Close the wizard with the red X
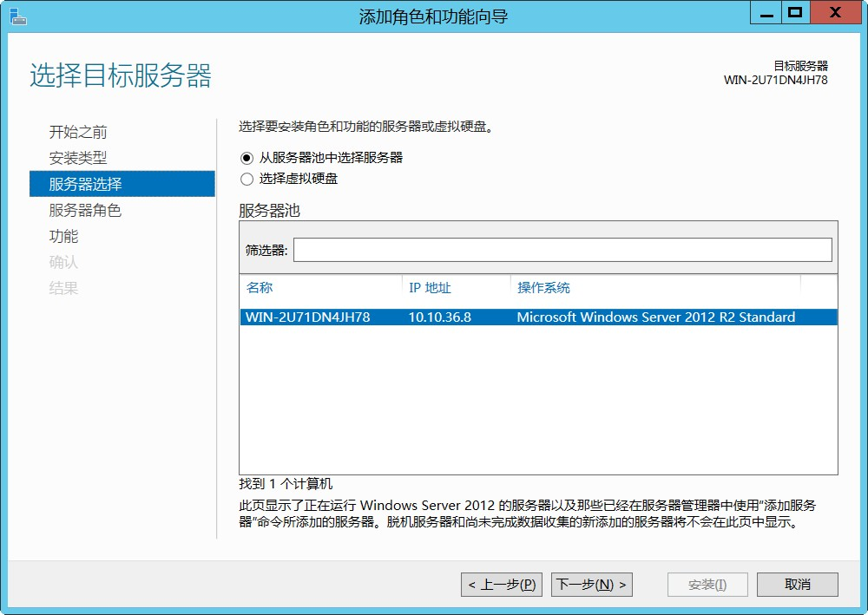 coord(834,13)
